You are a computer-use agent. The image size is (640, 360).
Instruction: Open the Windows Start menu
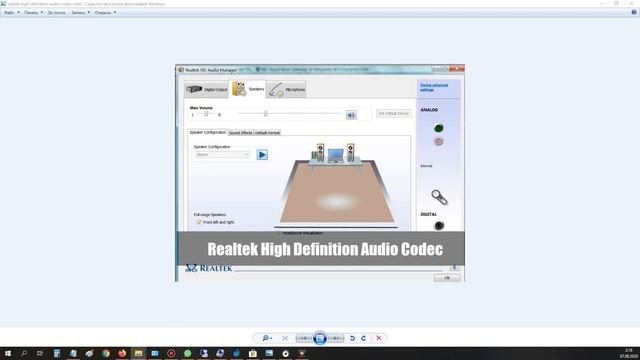pos(8,353)
